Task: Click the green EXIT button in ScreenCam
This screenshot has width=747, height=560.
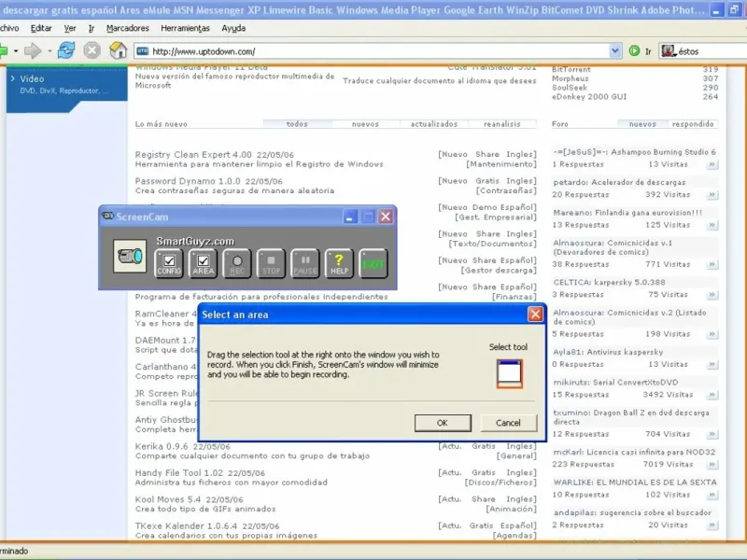Action: [373, 263]
